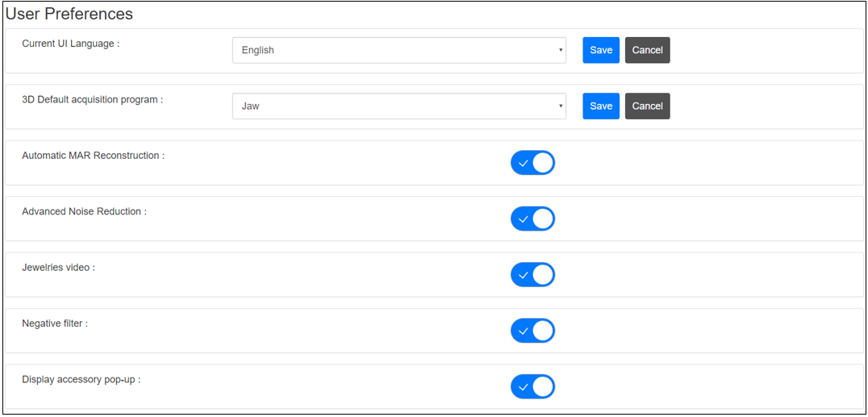The image size is (868, 417).
Task: Click the Display accessory pop-up label
Action: [81, 379]
